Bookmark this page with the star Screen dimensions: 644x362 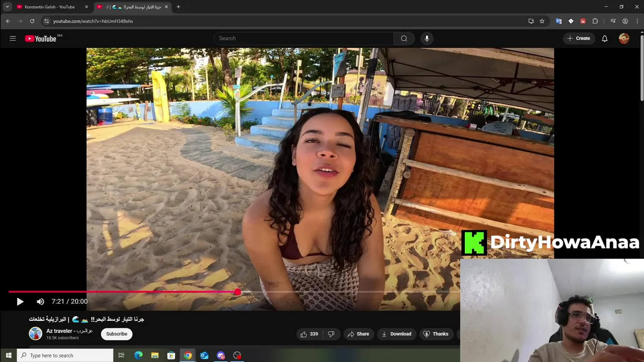click(x=542, y=21)
